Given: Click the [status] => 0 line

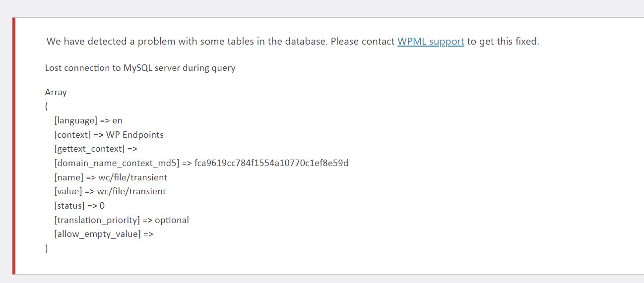Looking at the screenshot, I should 79,206.
